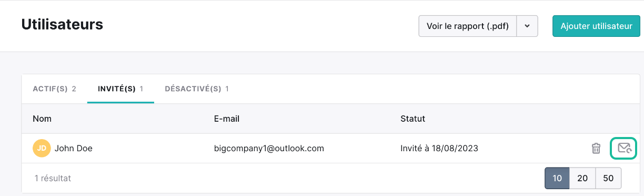Show 50 results per page
The image size is (644, 196).
tap(608, 178)
